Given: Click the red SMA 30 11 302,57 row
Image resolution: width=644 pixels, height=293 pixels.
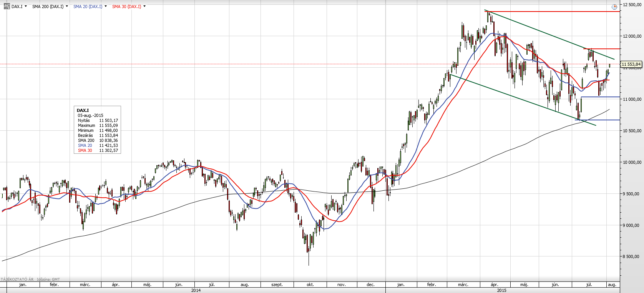Looking at the screenshot, I should tap(98, 150).
